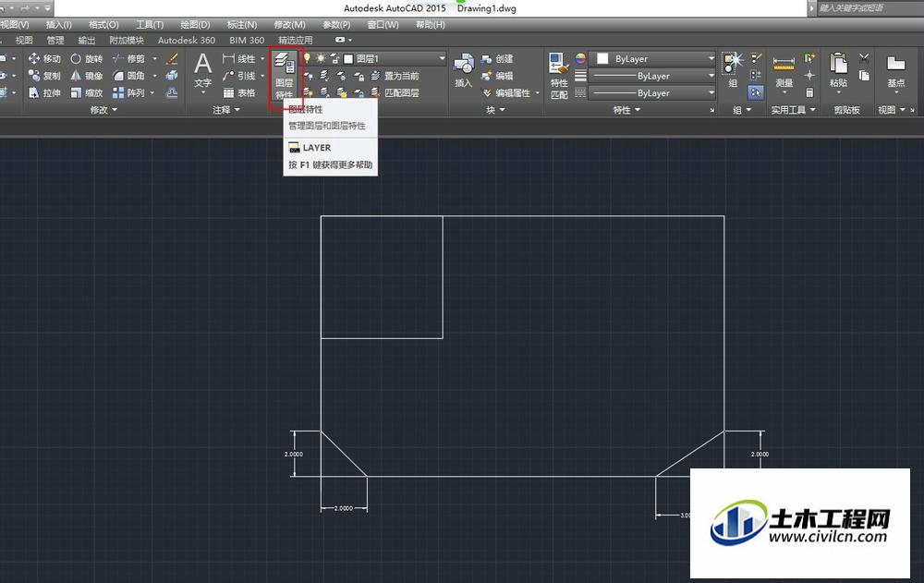Select the Leader (引线) tool

tap(238, 76)
